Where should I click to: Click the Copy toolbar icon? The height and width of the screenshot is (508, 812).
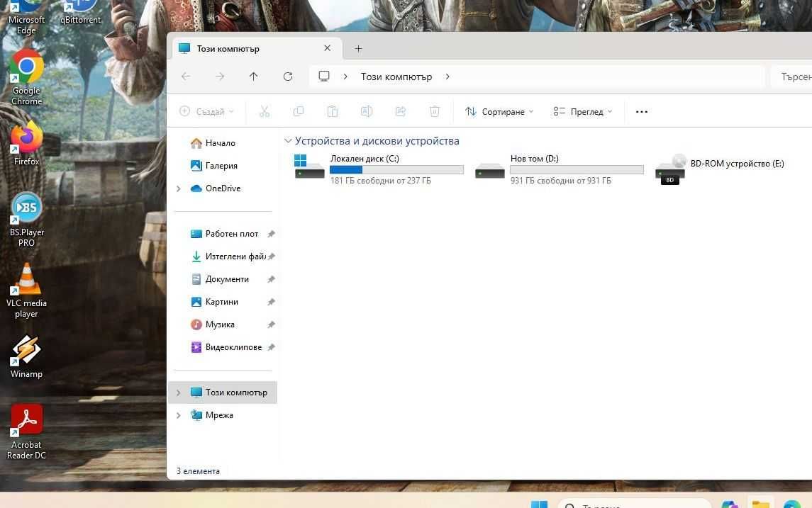(x=299, y=111)
